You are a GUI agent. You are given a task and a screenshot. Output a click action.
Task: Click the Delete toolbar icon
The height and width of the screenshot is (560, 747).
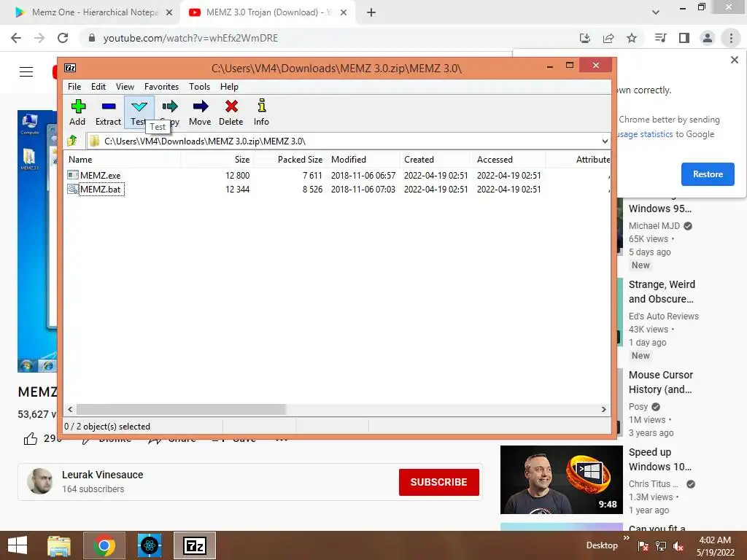231,112
